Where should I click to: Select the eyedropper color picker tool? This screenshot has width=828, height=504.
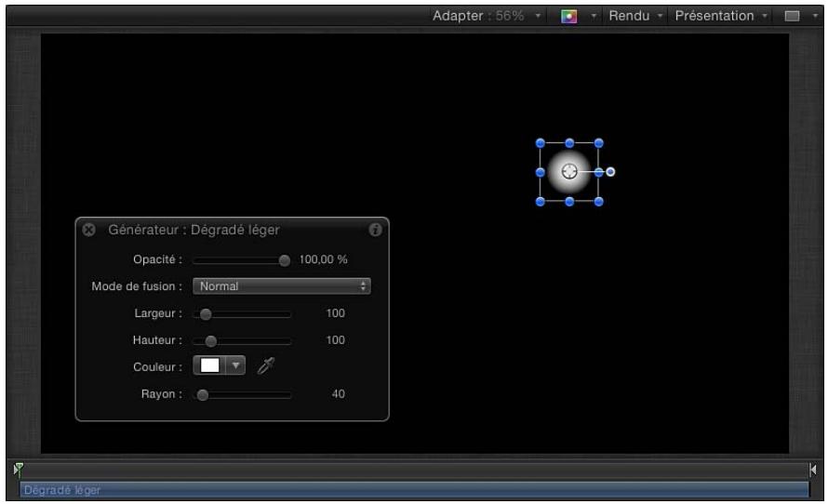[266, 365]
